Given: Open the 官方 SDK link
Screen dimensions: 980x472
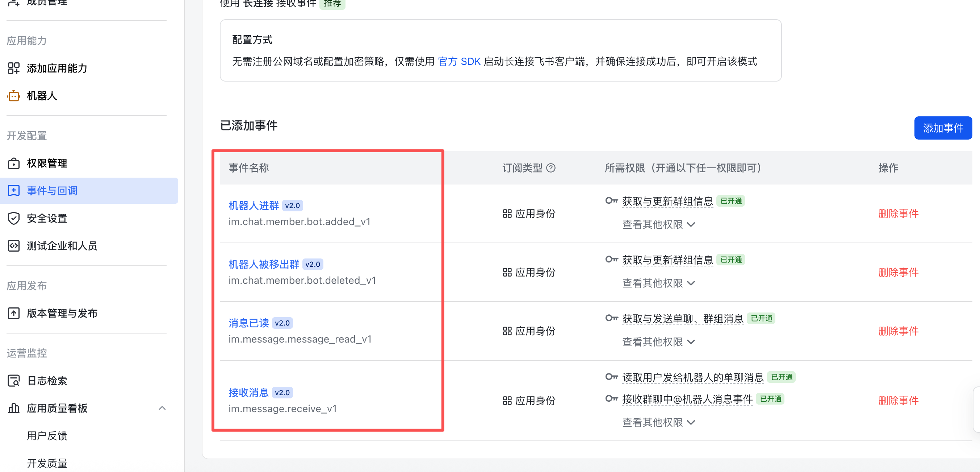Looking at the screenshot, I should point(459,61).
